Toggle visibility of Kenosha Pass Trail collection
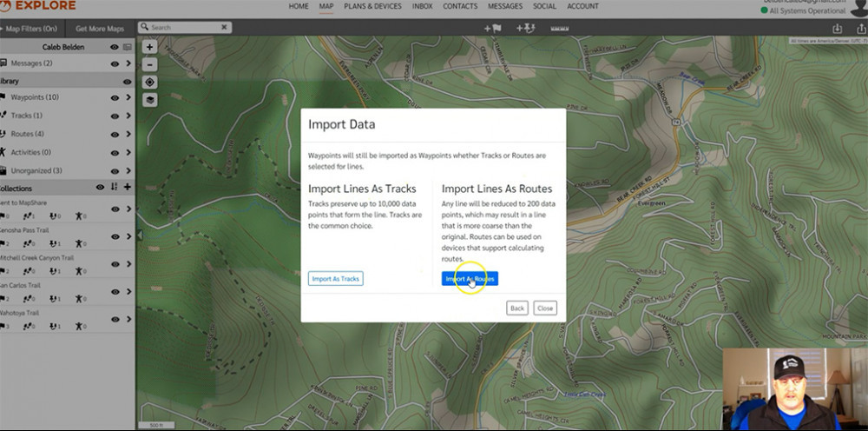 [115, 236]
